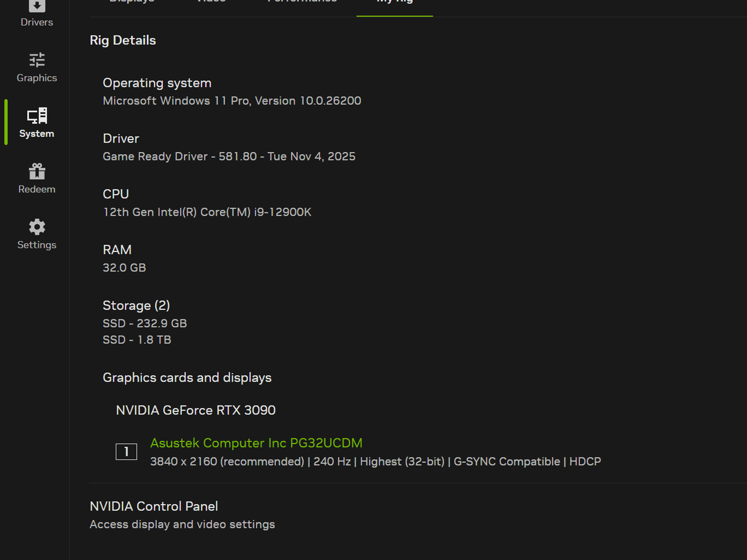Screen dimensions: 747x560
Task: Click the Windows 11 Pro version text
Action: 232,101
